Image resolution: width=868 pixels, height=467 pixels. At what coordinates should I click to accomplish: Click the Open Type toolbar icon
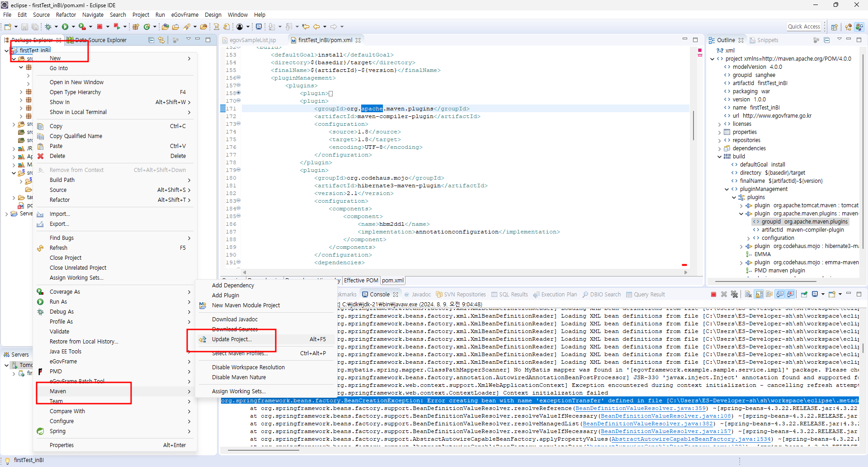coord(165,27)
